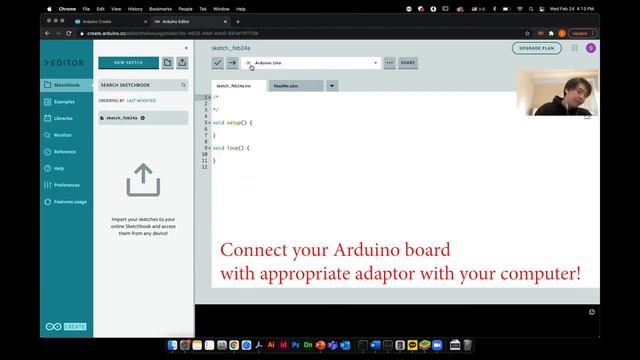This screenshot has width=640, height=360.
Task: Click the Chrome address bar URL
Action: [x=172, y=33]
